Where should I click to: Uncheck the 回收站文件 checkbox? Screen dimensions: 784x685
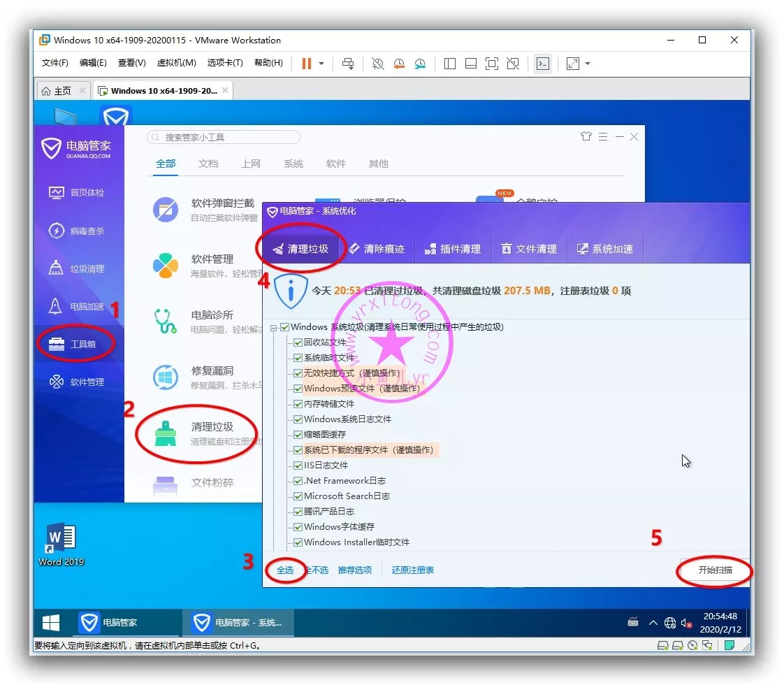click(298, 342)
